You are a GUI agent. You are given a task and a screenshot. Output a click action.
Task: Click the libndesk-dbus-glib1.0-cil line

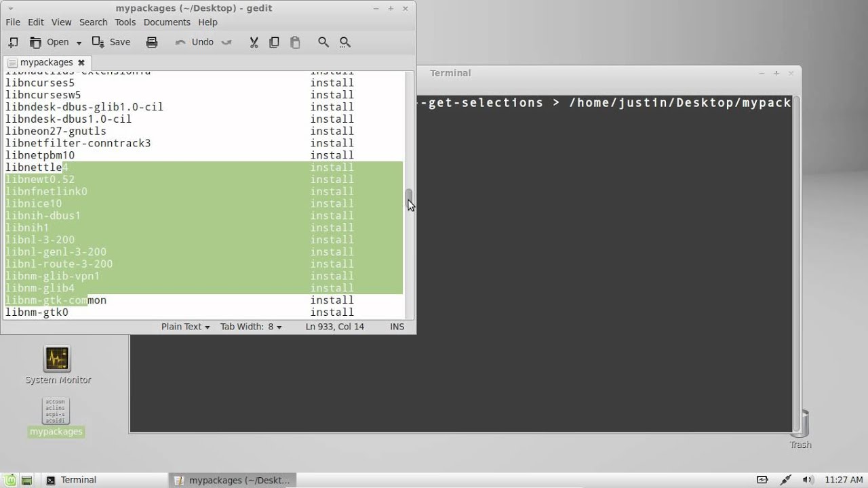203,107
